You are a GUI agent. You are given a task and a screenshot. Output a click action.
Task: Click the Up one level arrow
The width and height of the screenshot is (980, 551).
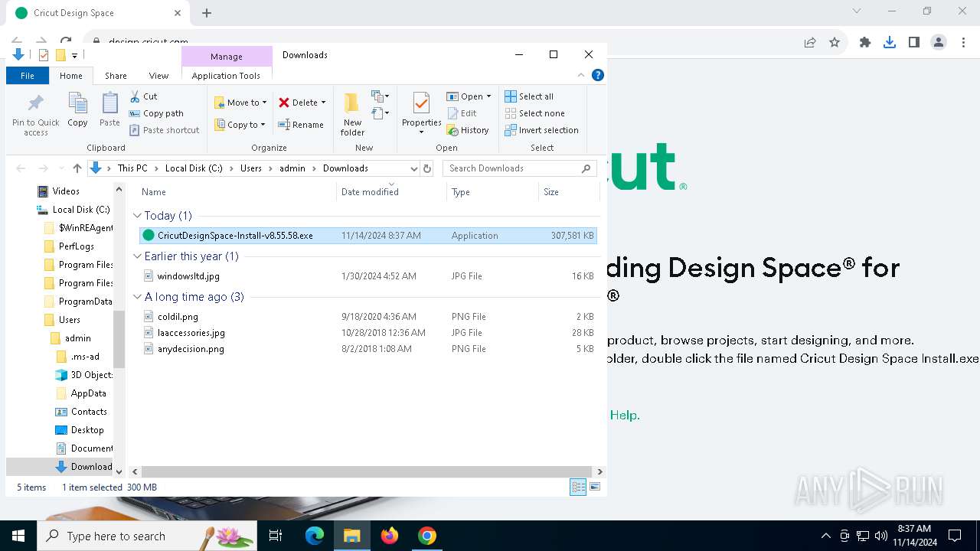pyautogui.click(x=77, y=168)
